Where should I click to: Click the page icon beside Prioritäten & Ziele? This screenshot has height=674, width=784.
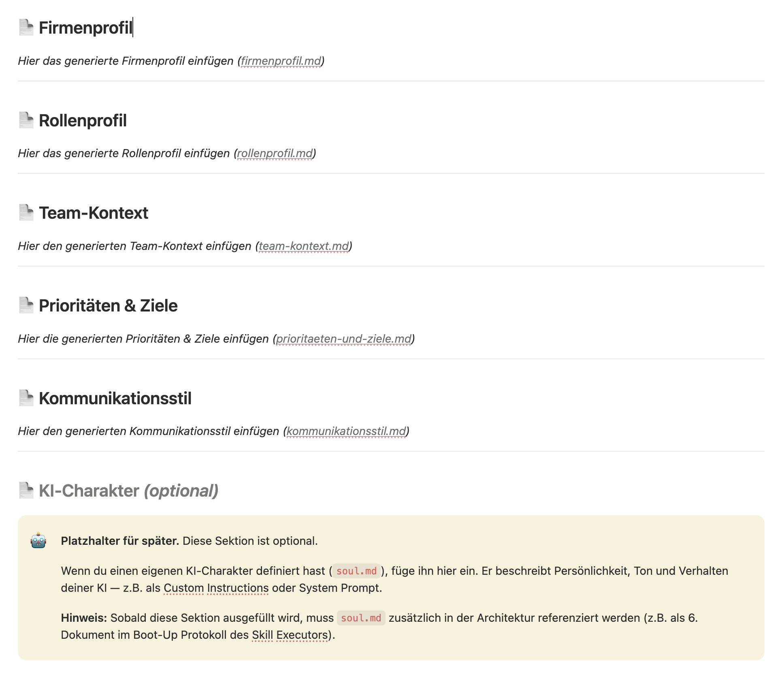(26, 305)
